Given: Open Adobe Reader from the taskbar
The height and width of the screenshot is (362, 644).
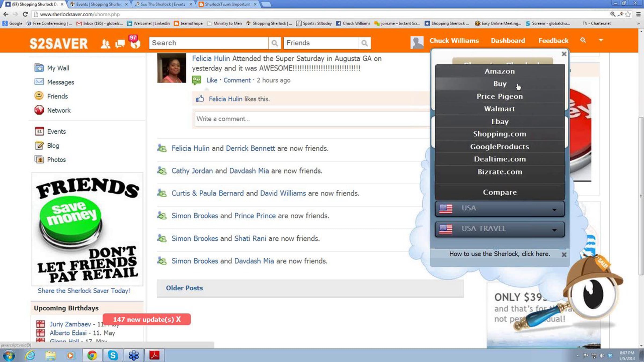Looking at the screenshot, I should tap(154, 356).
